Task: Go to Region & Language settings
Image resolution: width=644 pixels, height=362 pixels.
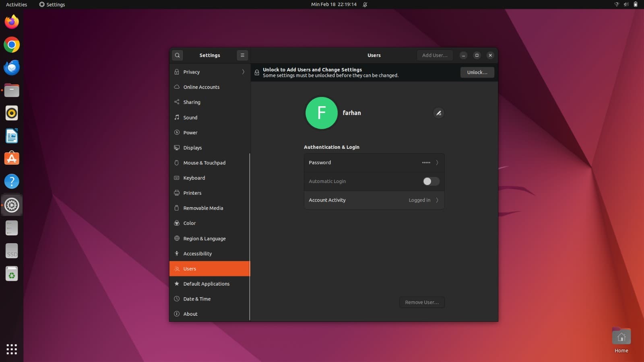Action: (x=204, y=239)
